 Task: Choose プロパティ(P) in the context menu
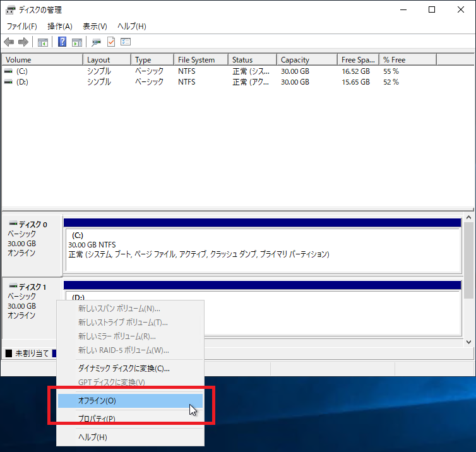(97, 419)
